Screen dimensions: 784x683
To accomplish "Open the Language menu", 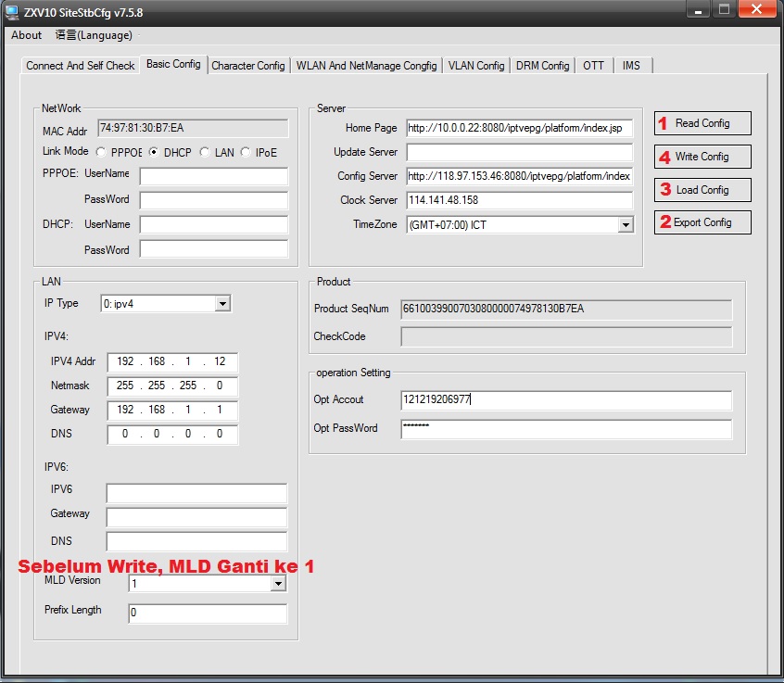I will 94,35.
